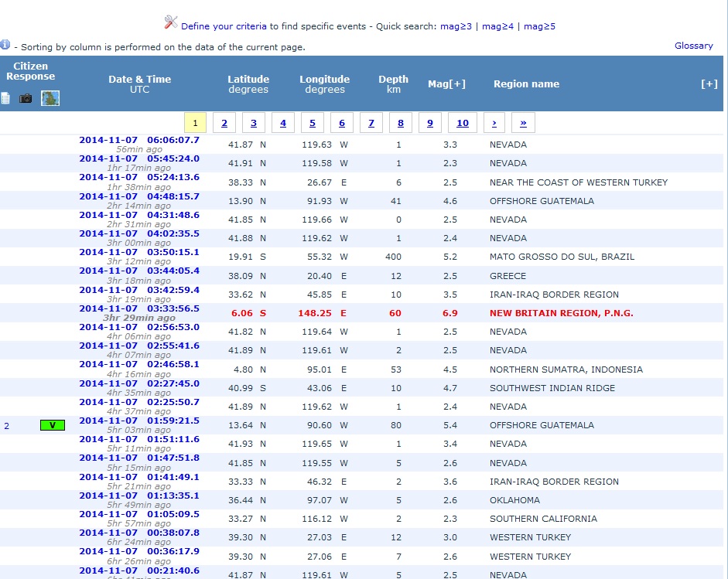Click NEW BRITAIN REGION, P.N.G. text

click(x=562, y=313)
